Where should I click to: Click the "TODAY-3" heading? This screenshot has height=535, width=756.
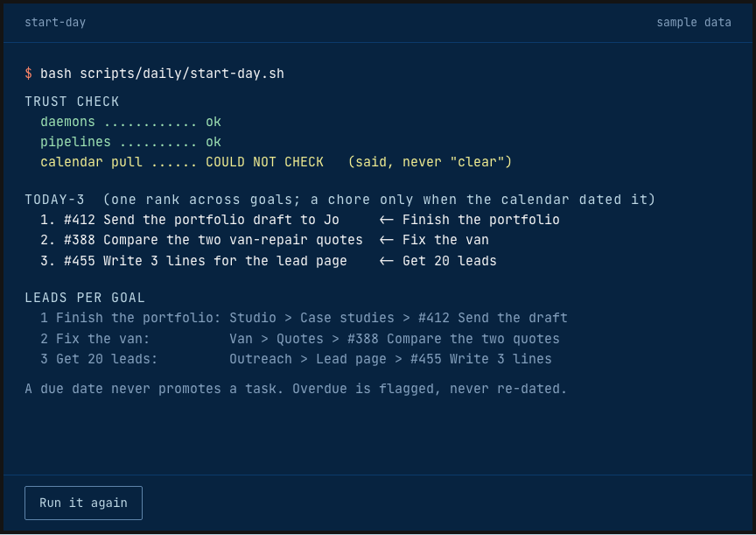(54, 200)
